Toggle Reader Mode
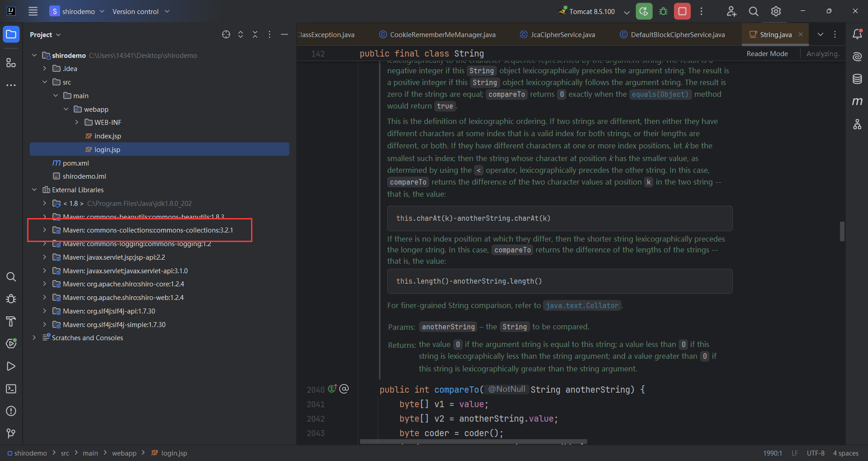 767,53
